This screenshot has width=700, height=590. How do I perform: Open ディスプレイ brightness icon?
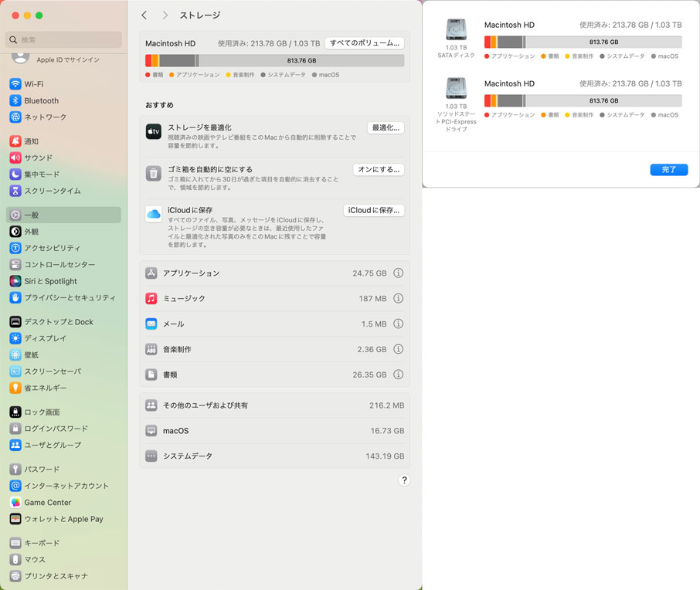(x=15, y=337)
